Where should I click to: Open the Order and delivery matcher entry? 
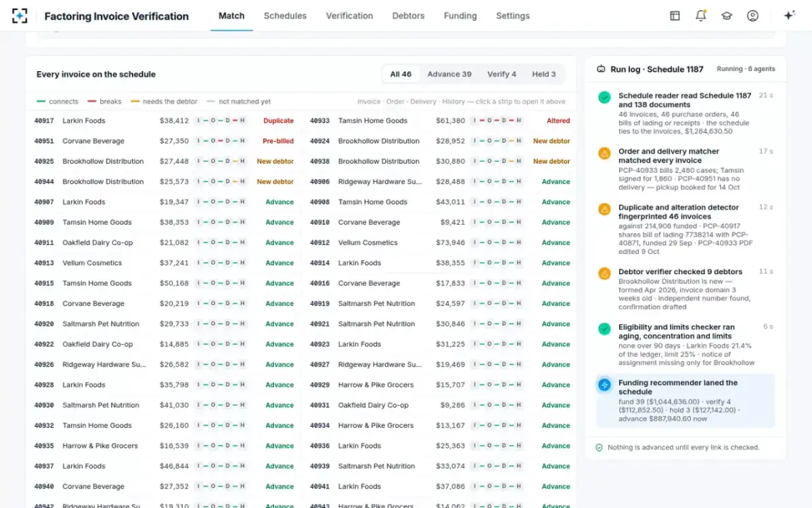[x=685, y=169]
